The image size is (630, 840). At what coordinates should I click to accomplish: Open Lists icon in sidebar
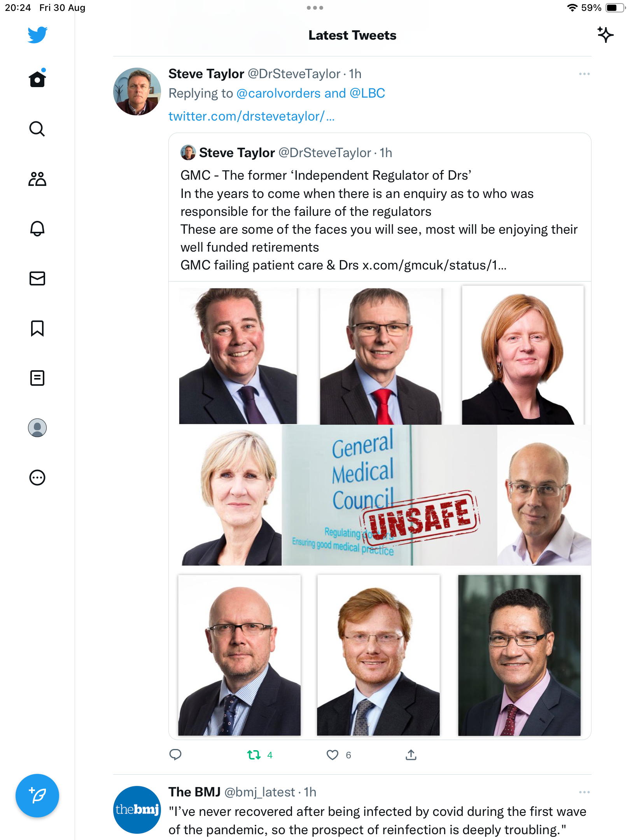pos(37,378)
